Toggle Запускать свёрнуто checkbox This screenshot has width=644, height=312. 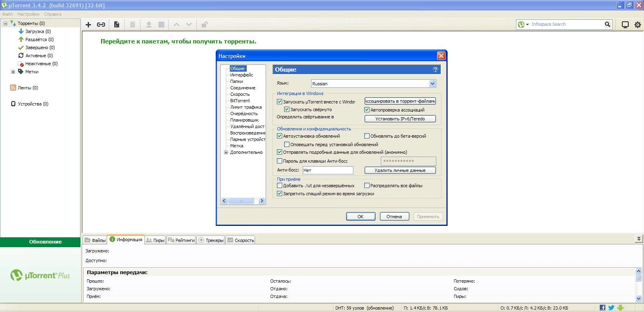pos(287,110)
